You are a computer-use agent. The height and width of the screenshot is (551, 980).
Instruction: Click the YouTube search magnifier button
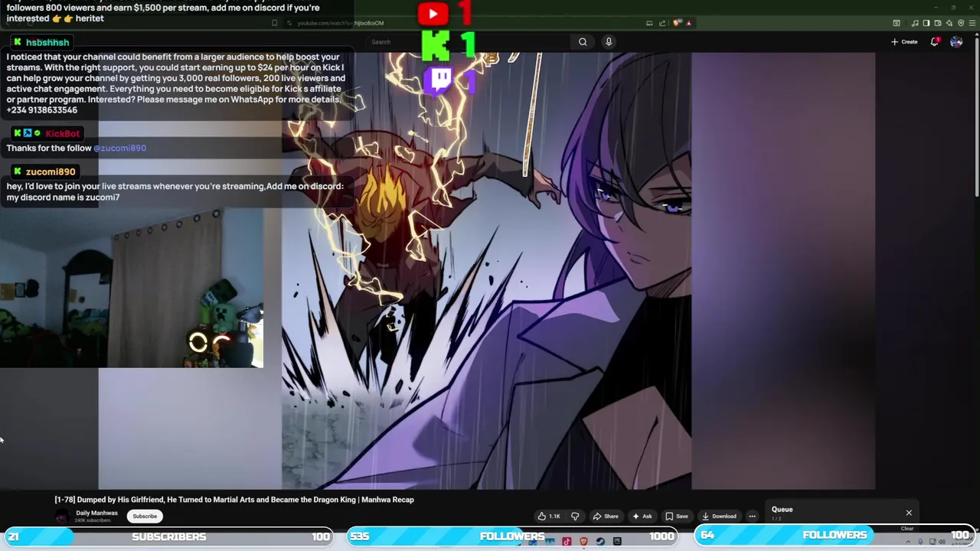click(583, 42)
